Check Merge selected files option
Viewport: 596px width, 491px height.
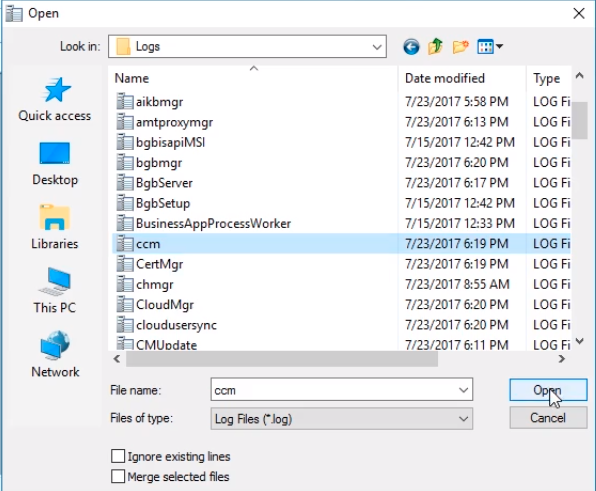click(x=118, y=476)
